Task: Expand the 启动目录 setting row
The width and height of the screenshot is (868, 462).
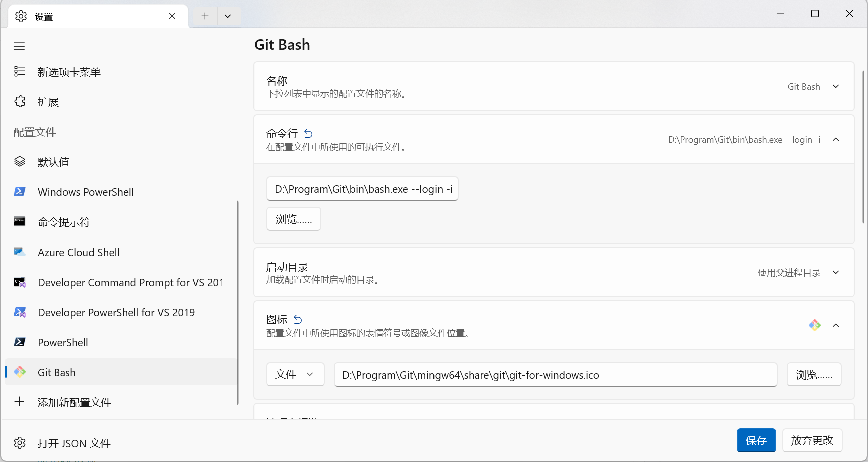Action: (x=554, y=272)
